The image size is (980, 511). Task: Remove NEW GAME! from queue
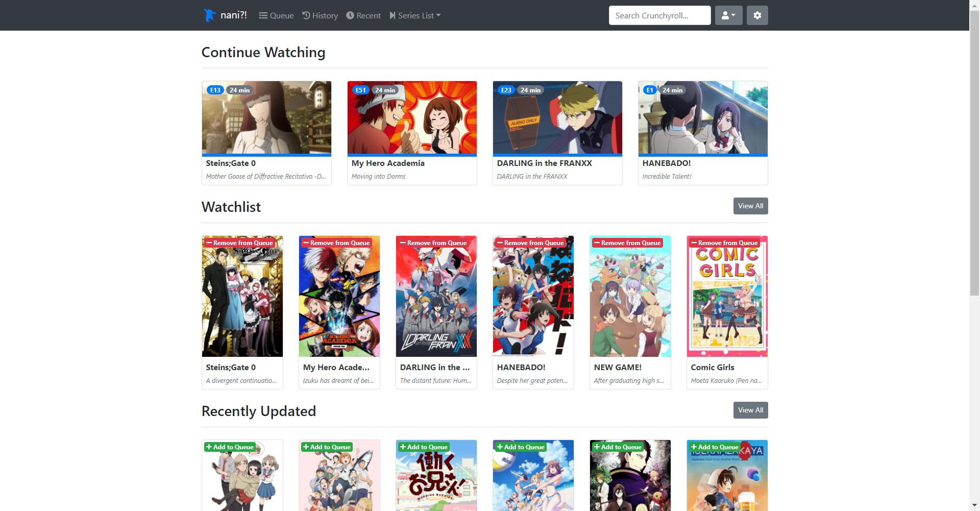tap(627, 243)
